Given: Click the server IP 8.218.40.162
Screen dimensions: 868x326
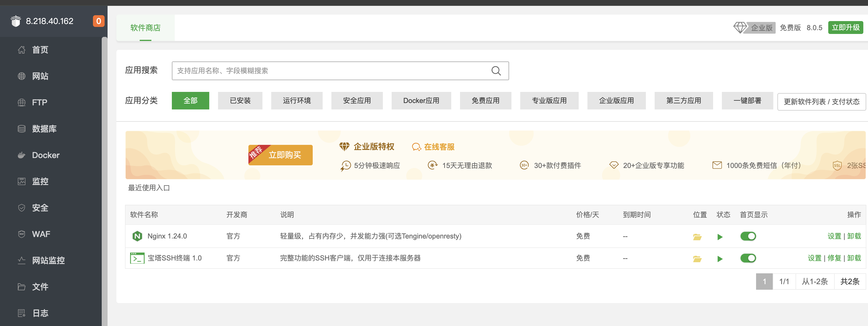Looking at the screenshot, I should pyautogui.click(x=49, y=21).
